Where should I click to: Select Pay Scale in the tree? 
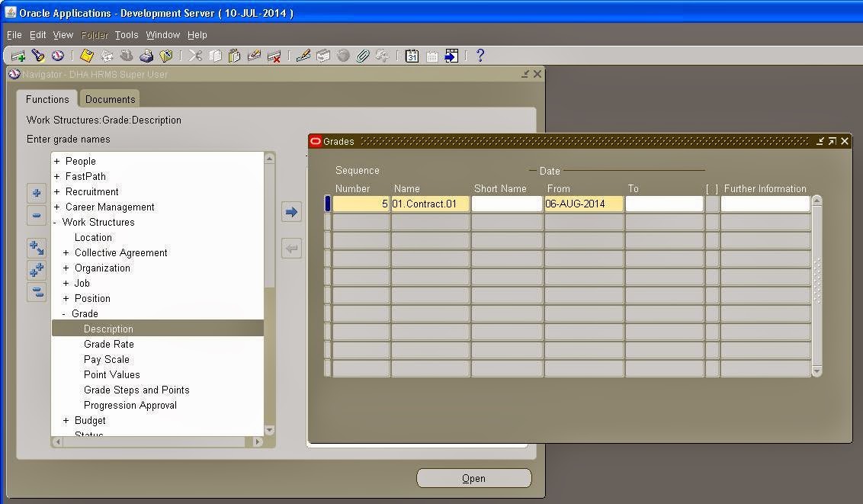click(x=107, y=359)
